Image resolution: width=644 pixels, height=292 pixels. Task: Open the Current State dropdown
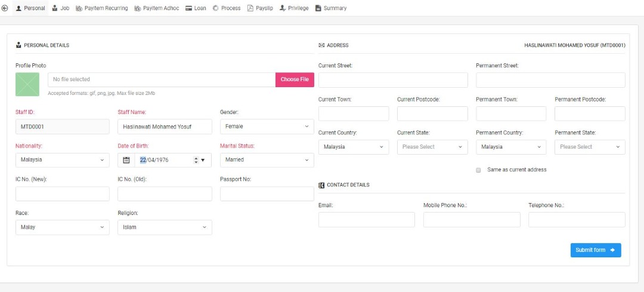click(x=432, y=147)
